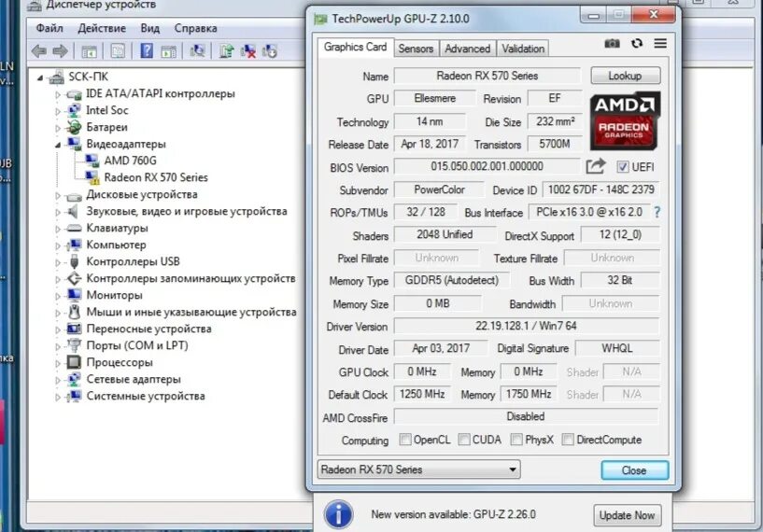This screenshot has width=763, height=532.
Task: Click the blue info icon in update notice
Action: click(x=339, y=514)
